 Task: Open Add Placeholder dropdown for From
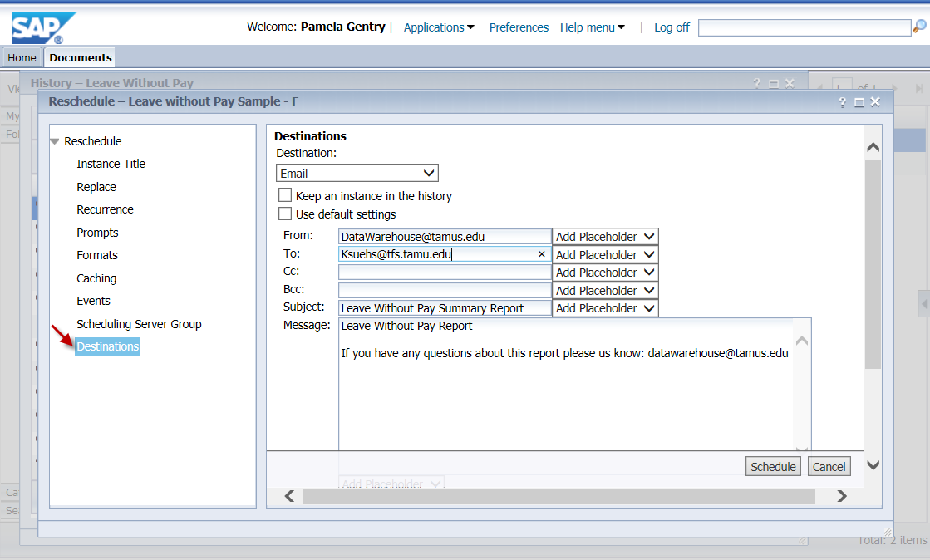[605, 237]
